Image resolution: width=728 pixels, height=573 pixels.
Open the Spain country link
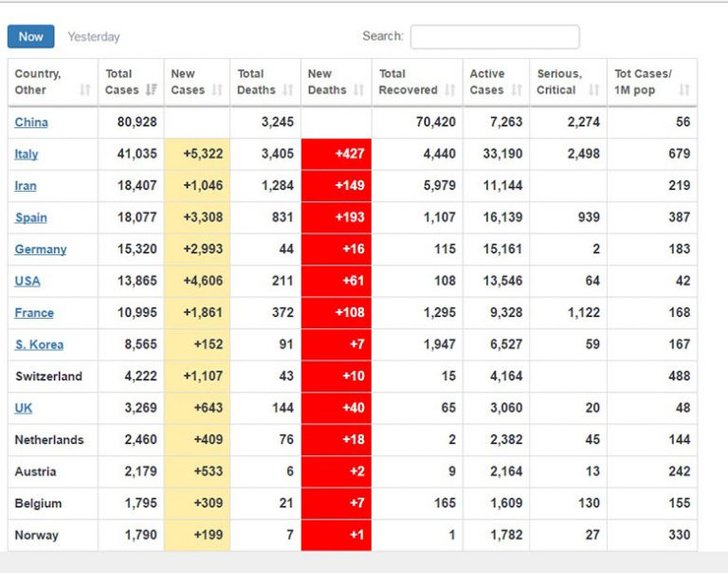[x=31, y=217]
